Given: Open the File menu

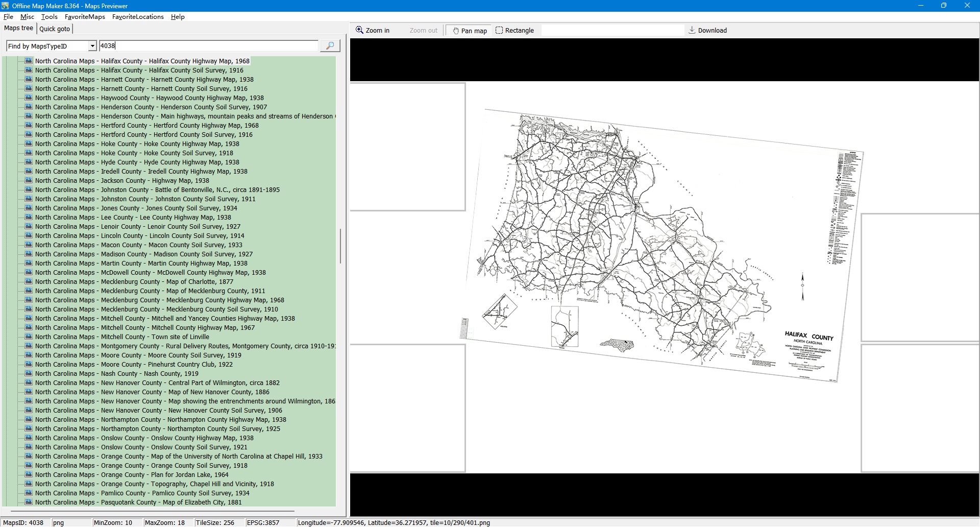Looking at the screenshot, I should [x=8, y=17].
